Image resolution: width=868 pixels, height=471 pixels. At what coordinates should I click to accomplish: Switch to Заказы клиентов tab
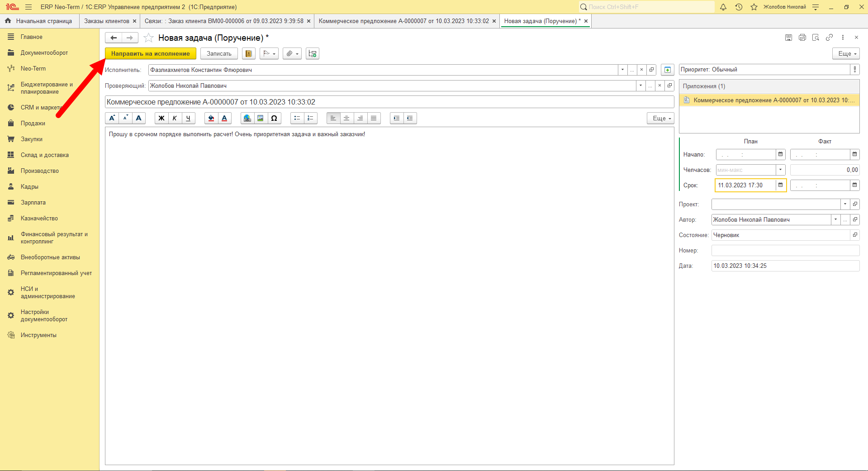pos(107,21)
